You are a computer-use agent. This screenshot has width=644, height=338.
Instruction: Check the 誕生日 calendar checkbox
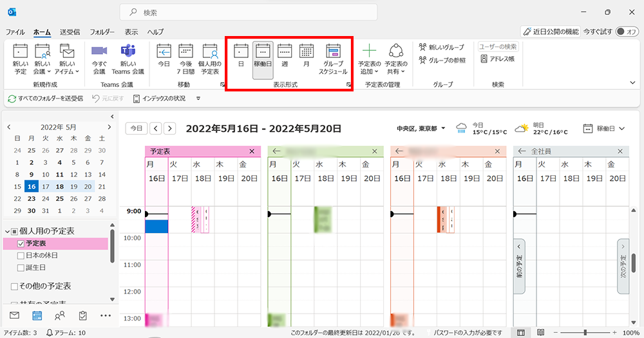click(21, 267)
